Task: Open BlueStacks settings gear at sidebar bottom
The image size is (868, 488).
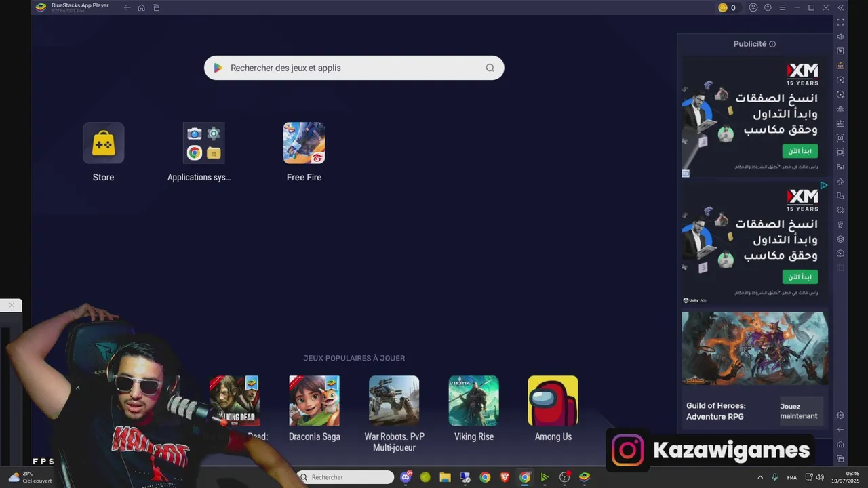Action: point(840,415)
